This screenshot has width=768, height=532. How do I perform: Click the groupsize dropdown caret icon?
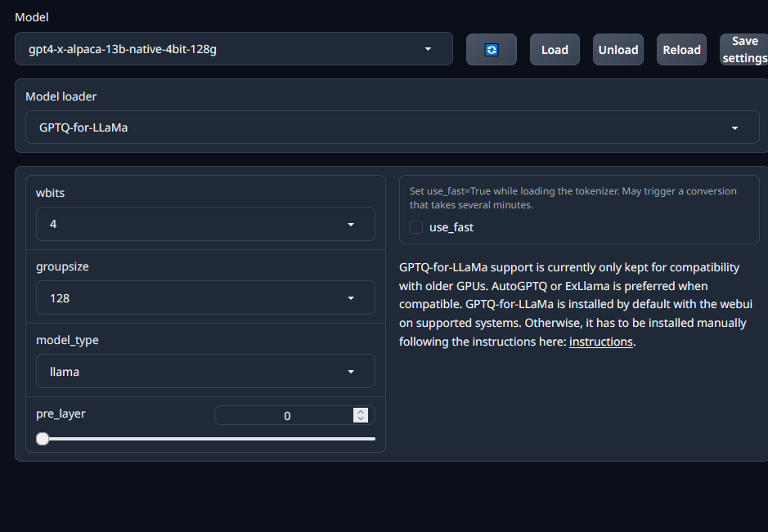(351, 298)
